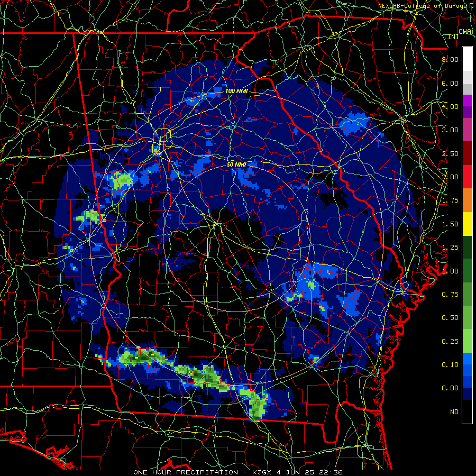This screenshot has width=476, height=476.
Task: Click the white swatch atop the legend
Action: coord(467,59)
